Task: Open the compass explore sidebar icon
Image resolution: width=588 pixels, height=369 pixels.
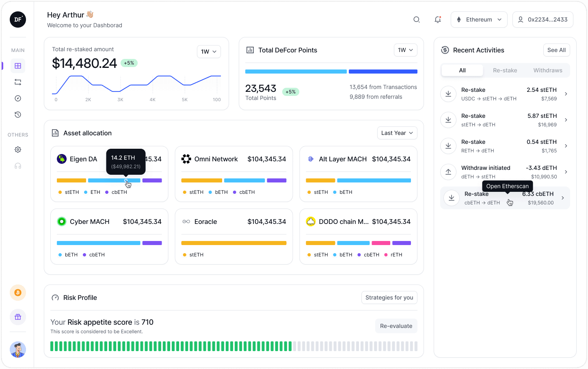Action: pyautogui.click(x=18, y=98)
